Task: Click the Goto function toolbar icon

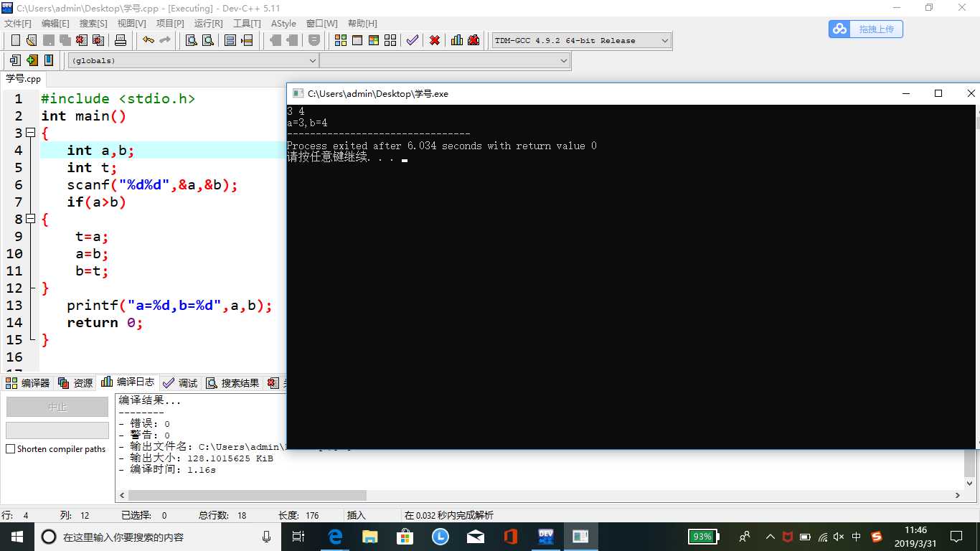Action: (x=230, y=40)
